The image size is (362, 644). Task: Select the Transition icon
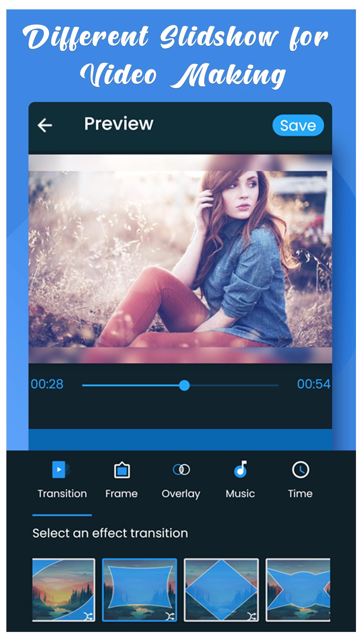tap(62, 470)
